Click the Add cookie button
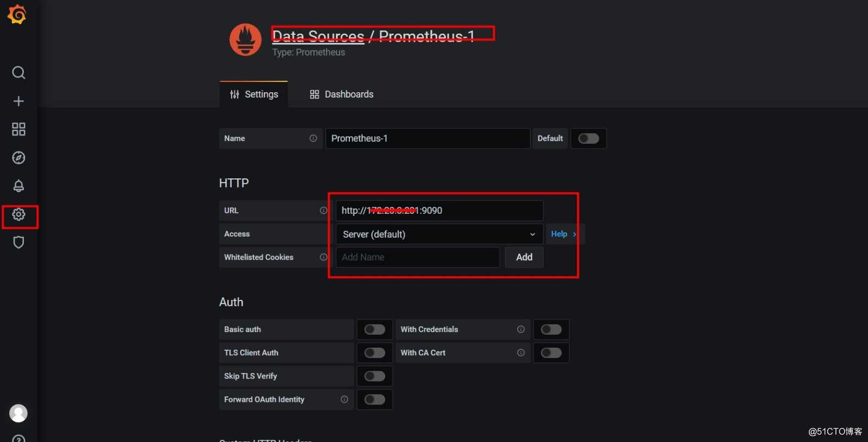Viewport: 868px width, 442px height. 524,257
